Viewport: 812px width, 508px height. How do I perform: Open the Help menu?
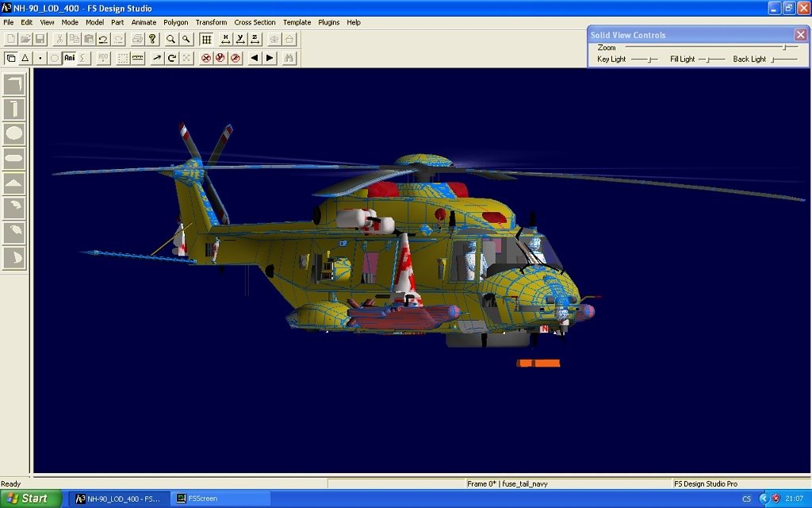click(x=354, y=22)
